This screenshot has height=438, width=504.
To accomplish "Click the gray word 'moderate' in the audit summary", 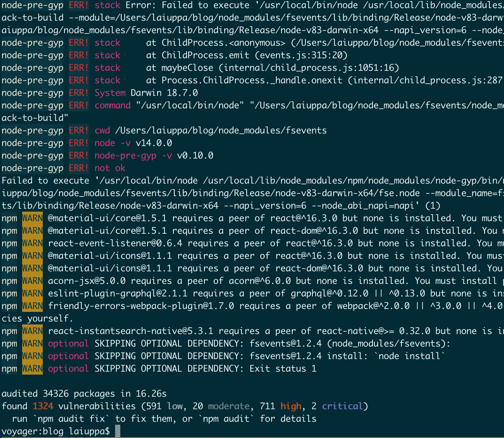I will coord(229,406).
